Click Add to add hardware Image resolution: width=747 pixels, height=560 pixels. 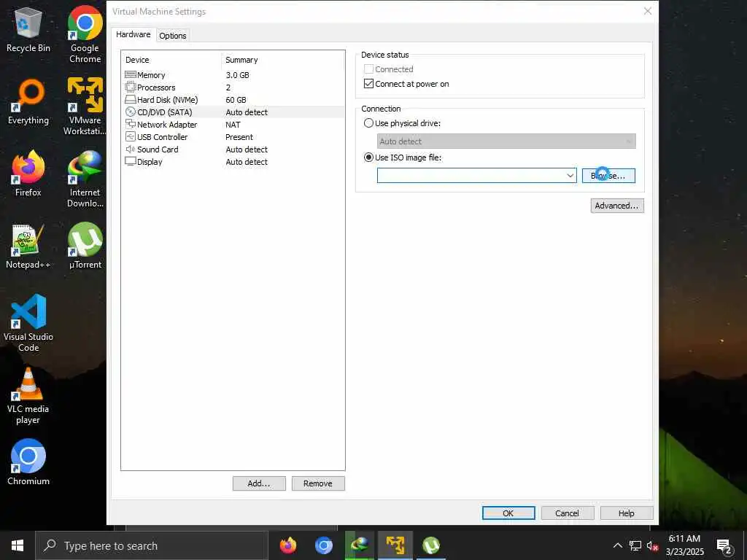[x=259, y=483]
